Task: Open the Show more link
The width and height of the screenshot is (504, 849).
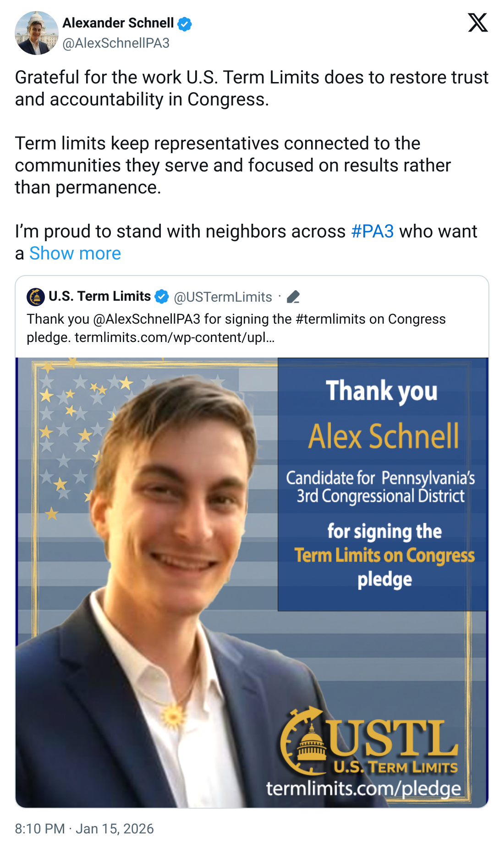Action: click(76, 254)
